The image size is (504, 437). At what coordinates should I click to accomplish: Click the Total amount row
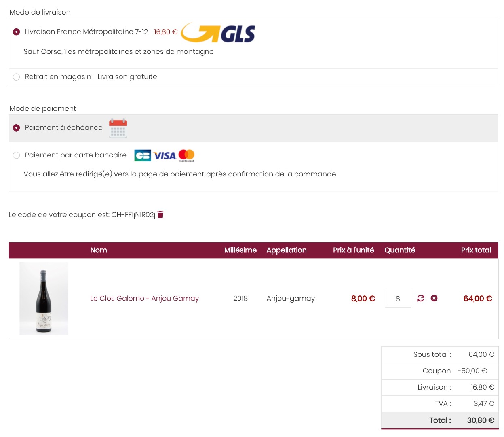pyautogui.click(x=440, y=420)
